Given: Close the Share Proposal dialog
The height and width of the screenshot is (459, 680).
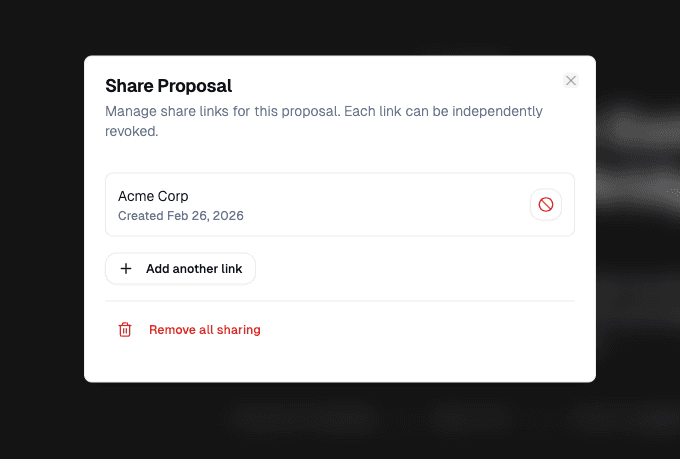Looking at the screenshot, I should coord(571,80).
